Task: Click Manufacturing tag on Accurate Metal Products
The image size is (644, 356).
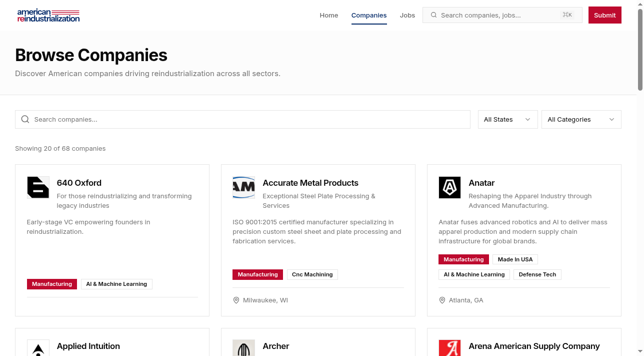Action: tap(257, 274)
